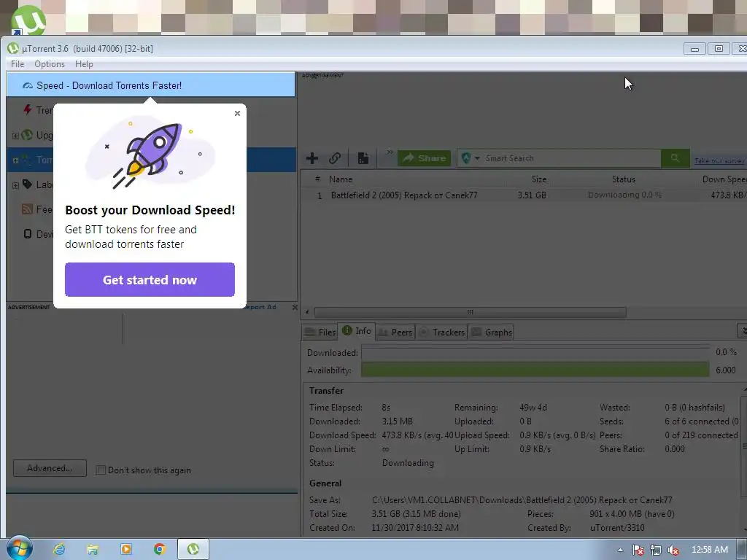This screenshot has width=747, height=560.
Task: Click uTorrent taskbar button
Action: (193, 549)
